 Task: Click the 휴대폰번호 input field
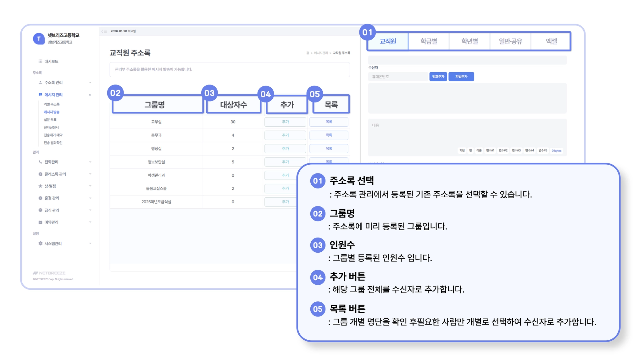click(x=398, y=77)
